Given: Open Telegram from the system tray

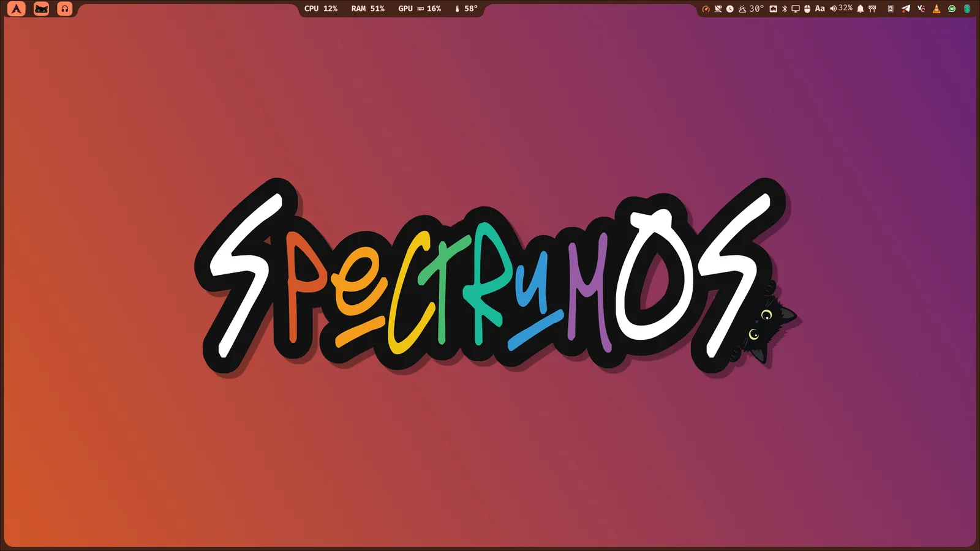Looking at the screenshot, I should click(x=906, y=9).
